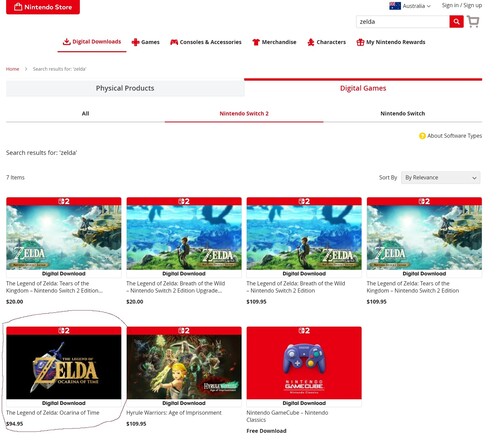Click the Switch 2 badge above Ocarina of Time

coord(64,331)
